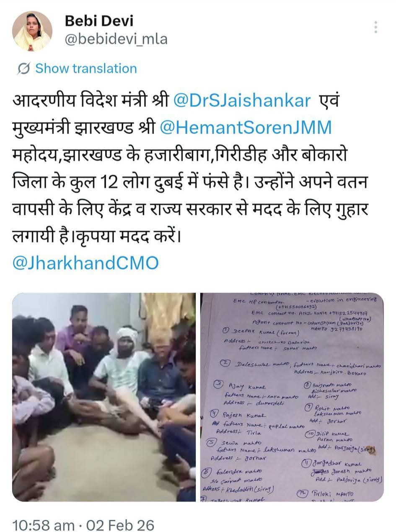Open the Bebi Devi display name
This screenshot has height=532, width=396.
[x=99, y=21]
